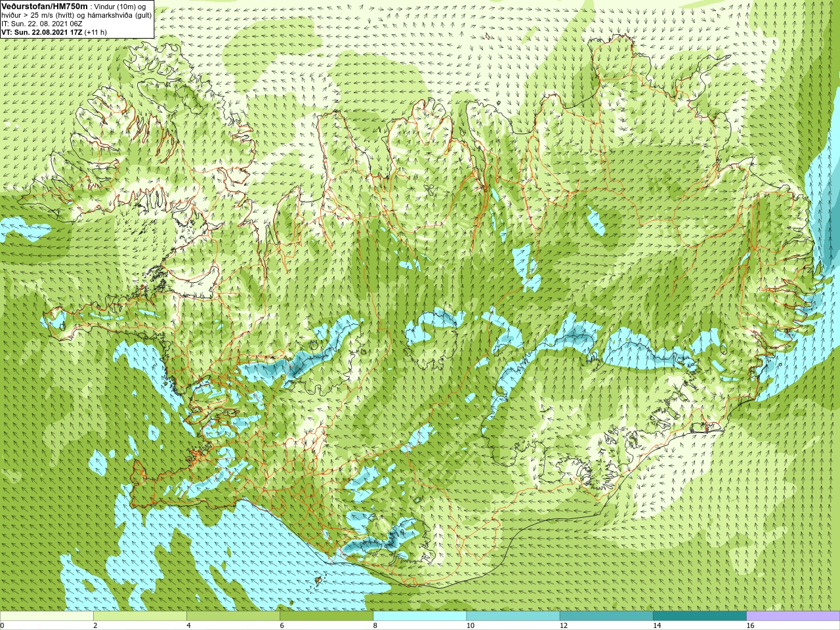This screenshot has width=840, height=630.
Task: Choose the turquoise 10–12 m/s legend swatch
Action: coord(513,616)
